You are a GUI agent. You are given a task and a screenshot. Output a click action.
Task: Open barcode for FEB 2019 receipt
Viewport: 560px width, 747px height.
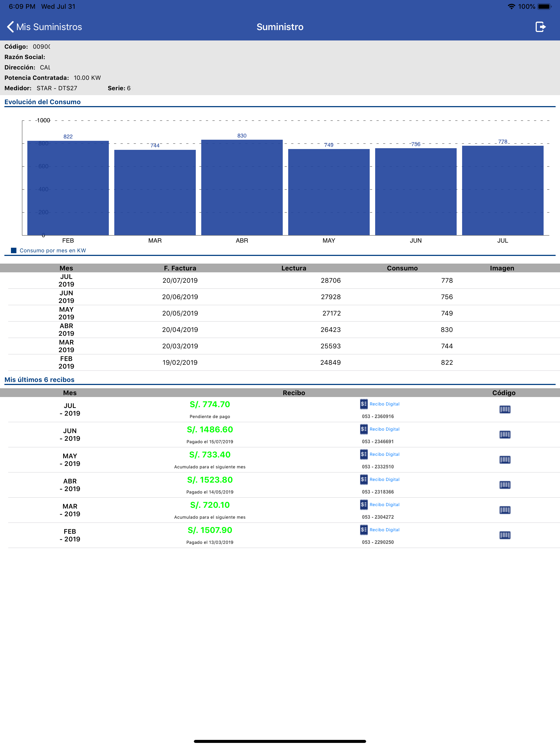tap(504, 535)
